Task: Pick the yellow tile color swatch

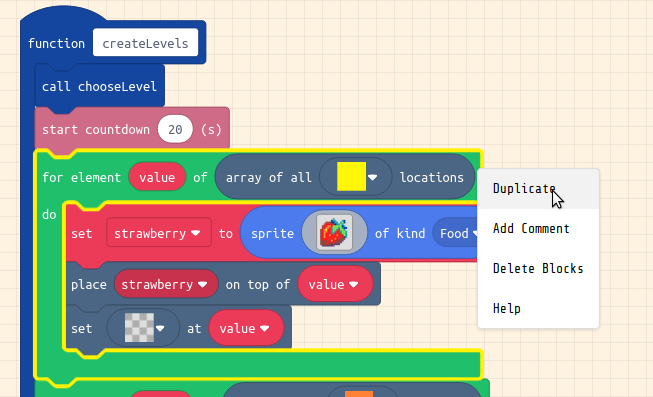Action: click(x=351, y=177)
